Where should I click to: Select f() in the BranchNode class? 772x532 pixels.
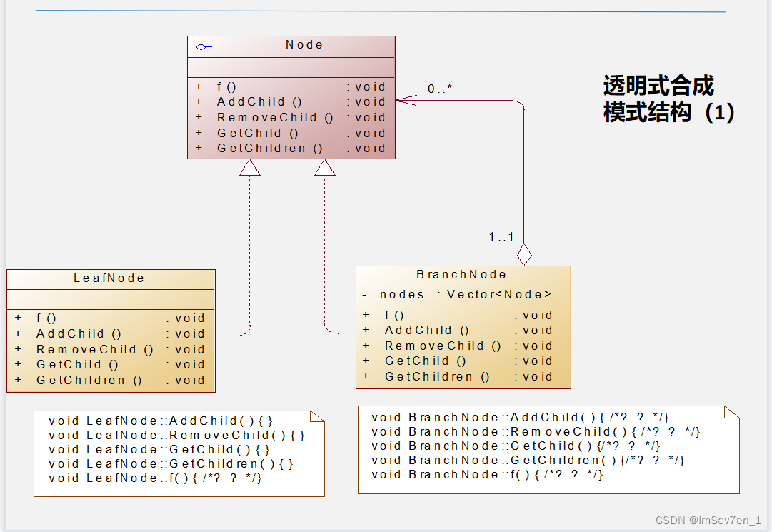pos(458,315)
